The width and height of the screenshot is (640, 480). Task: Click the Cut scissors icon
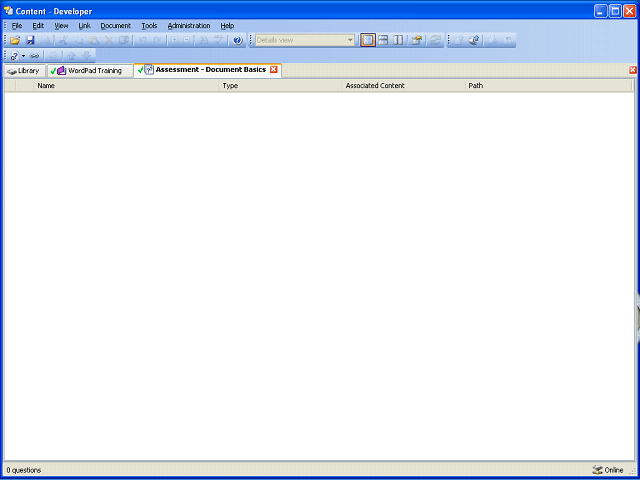63,40
